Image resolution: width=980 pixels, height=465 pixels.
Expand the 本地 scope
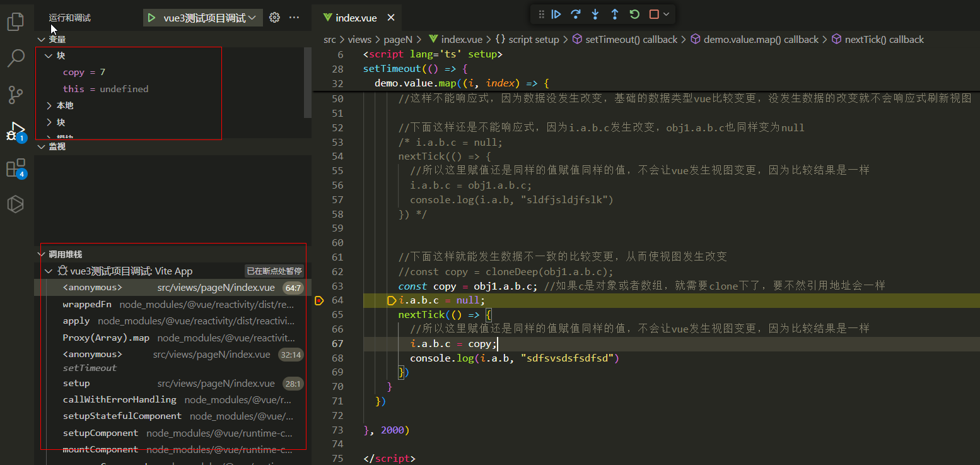[49, 105]
